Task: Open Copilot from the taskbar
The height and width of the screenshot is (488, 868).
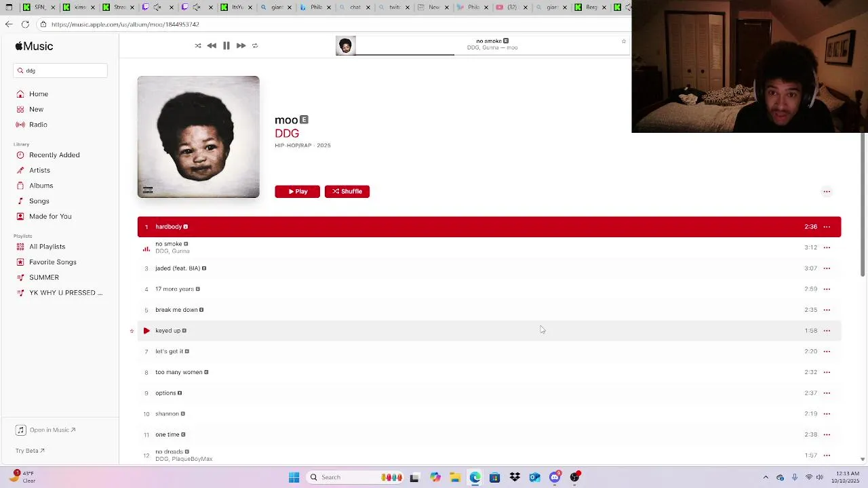Action: [x=435, y=477]
